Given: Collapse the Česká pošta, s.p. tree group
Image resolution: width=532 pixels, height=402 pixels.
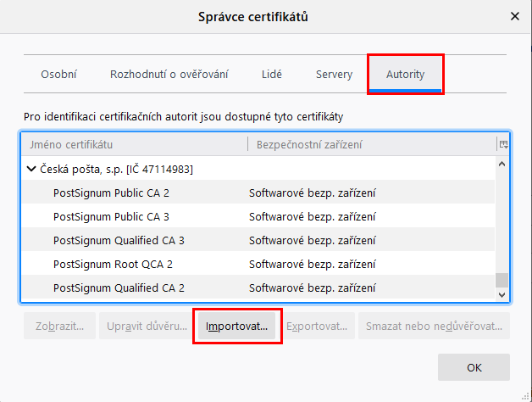Looking at the screenshot, I should point(32,169).
